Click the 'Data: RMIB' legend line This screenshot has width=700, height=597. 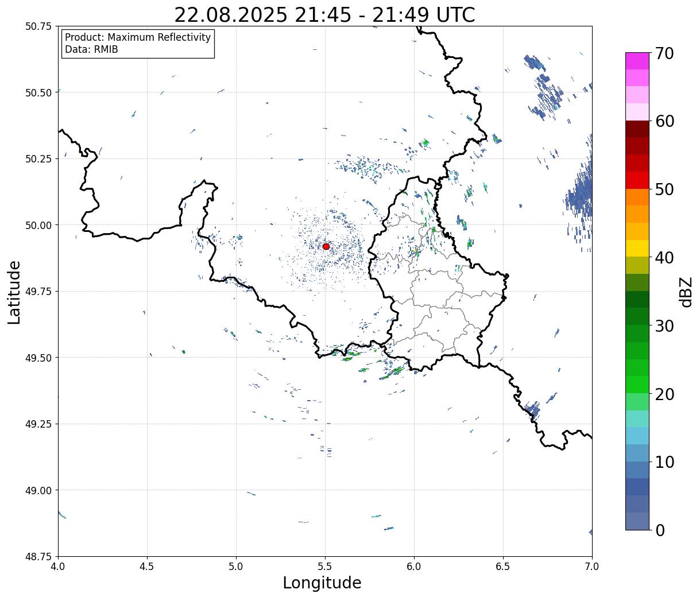click(91, 49)
